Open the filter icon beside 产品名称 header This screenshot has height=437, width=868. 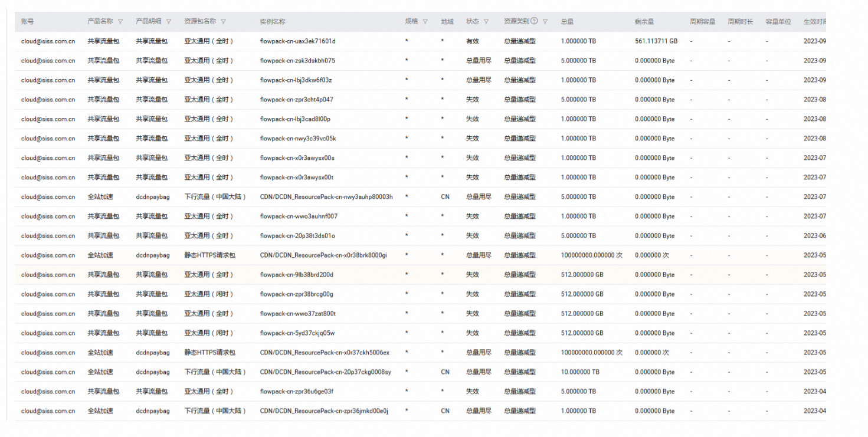click(120, 21)
